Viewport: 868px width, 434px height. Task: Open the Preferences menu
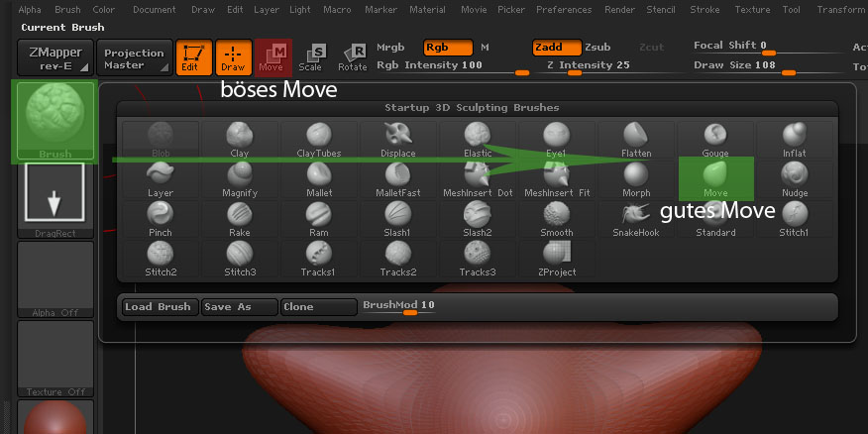tap(563, 9)
